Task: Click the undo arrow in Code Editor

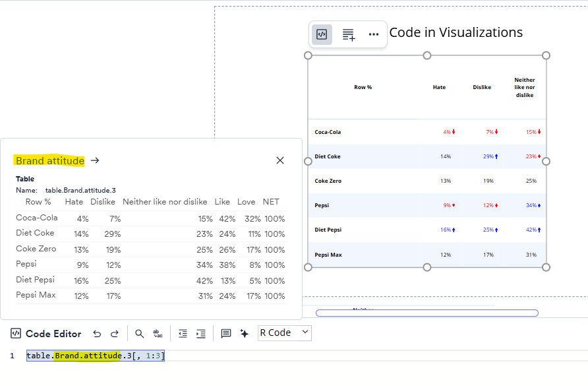Action: 97,334
